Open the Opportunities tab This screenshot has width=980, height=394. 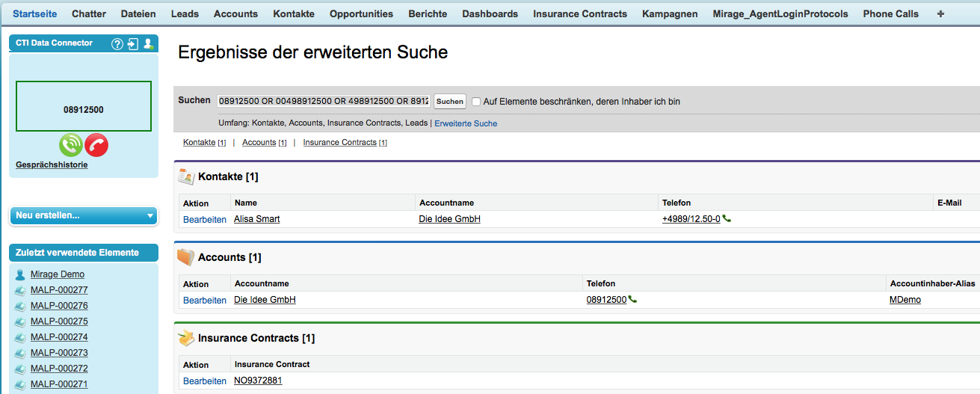click(x=361, y=14)
